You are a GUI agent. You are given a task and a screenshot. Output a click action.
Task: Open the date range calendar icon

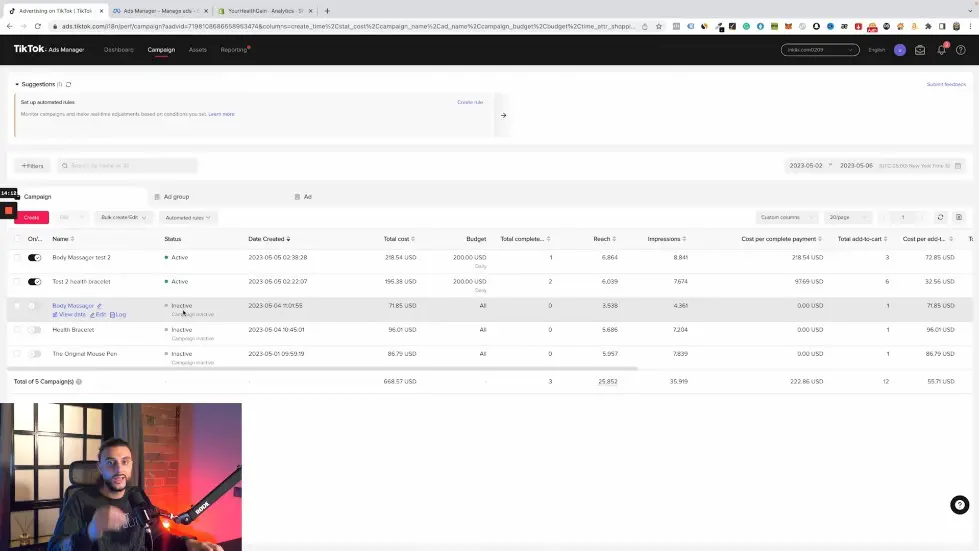(958, 166)
